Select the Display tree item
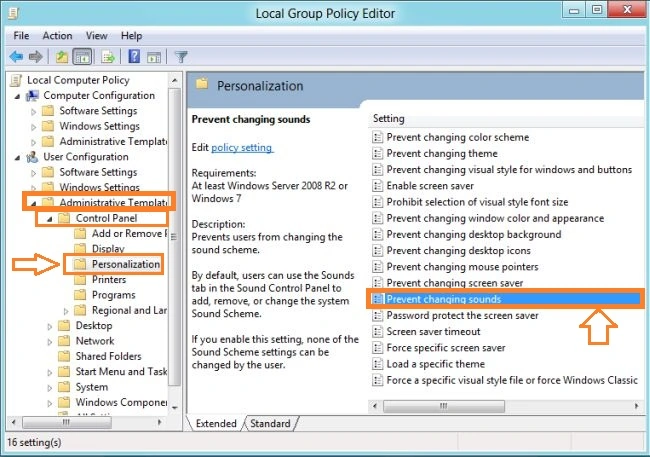The height and width of the screenshot is (457, 650). 108,249
